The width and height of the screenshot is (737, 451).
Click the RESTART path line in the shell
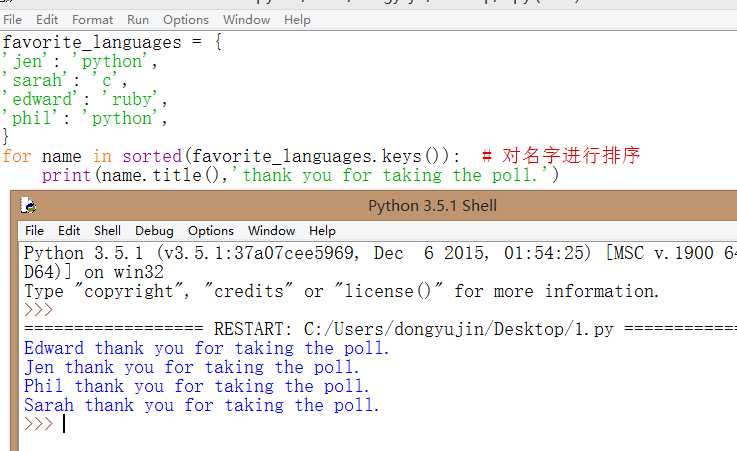coord(380,329)
